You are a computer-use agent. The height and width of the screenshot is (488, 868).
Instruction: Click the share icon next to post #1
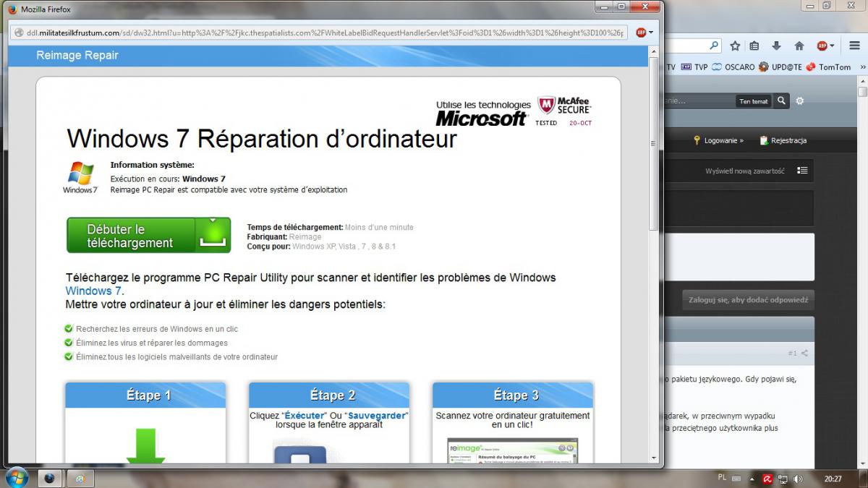tap(804, 354)
